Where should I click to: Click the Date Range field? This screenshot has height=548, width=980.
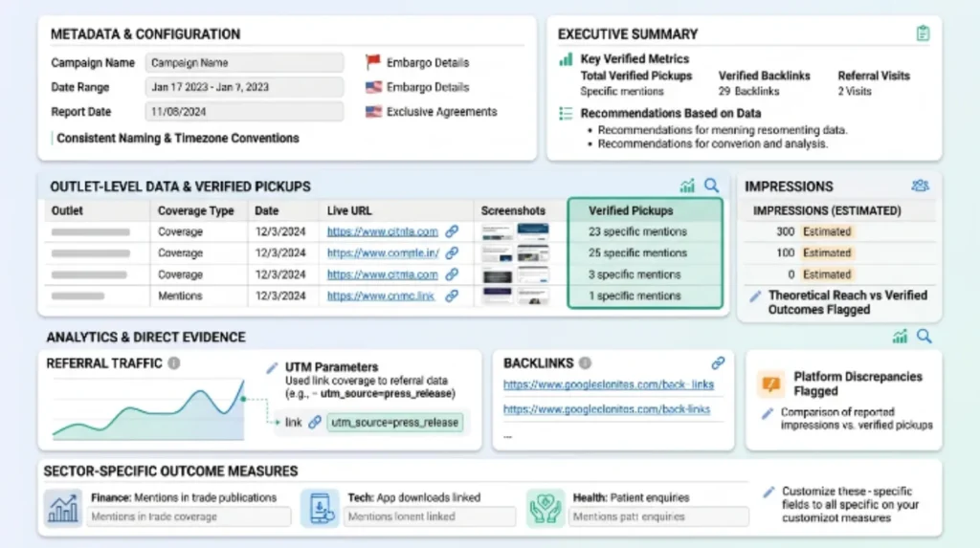[x=244, y=87]
